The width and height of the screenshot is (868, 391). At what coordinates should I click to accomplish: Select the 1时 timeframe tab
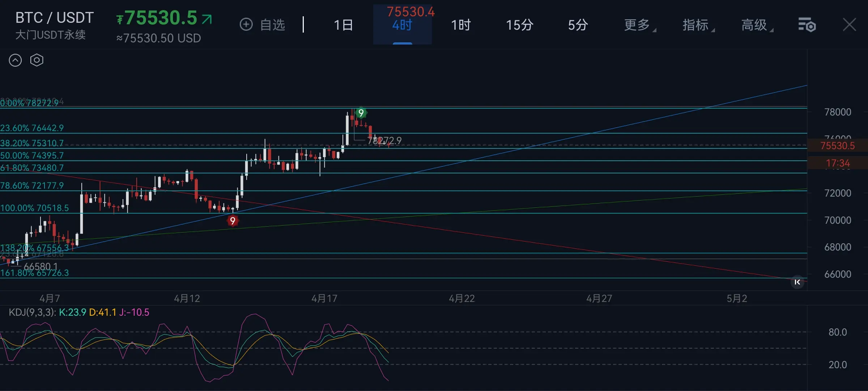(461, 25)
